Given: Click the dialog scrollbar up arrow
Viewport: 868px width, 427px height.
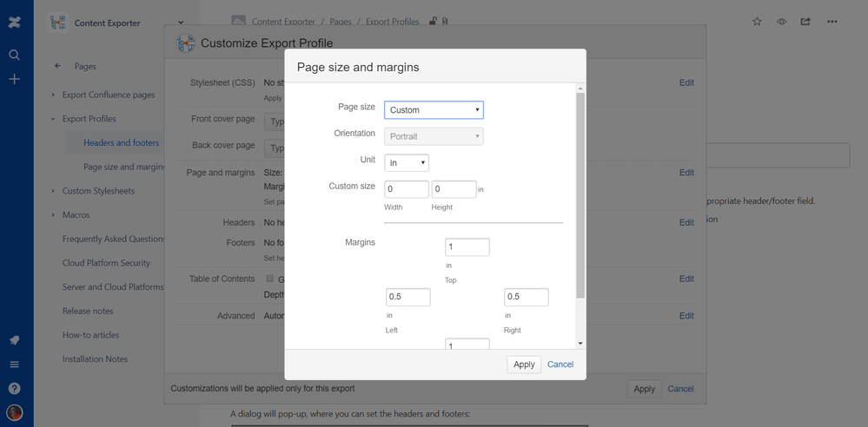Looking at the screenshot, I should [580, 89].
